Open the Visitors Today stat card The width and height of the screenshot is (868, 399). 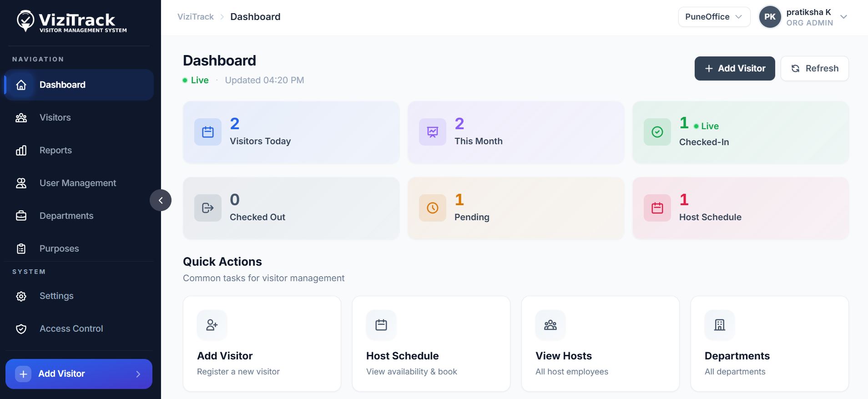(291, 132)
